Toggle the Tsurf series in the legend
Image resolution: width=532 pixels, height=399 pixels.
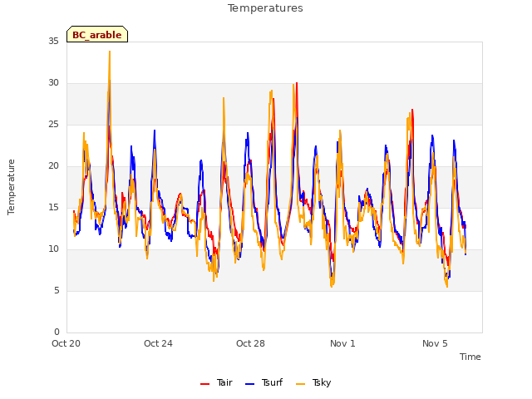click(264, 382)
